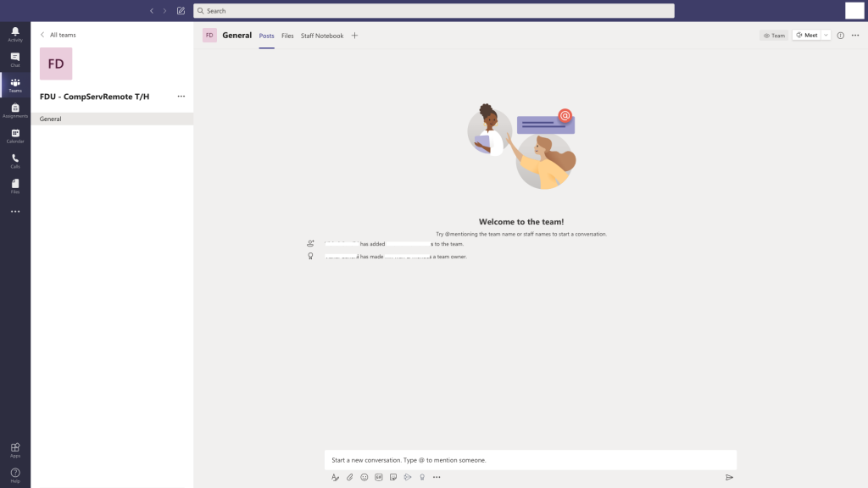Go back to All teams
This screenshot has height=488, width=868.
[x=58, y=35]
